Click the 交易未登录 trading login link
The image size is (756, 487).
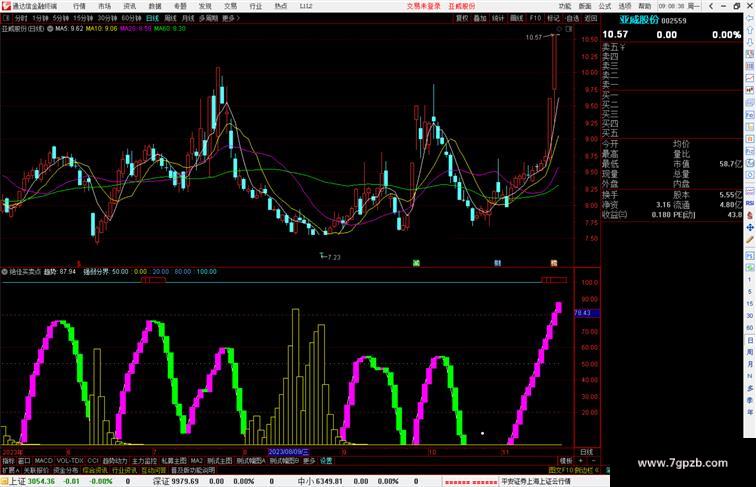[x=423, y=6]
